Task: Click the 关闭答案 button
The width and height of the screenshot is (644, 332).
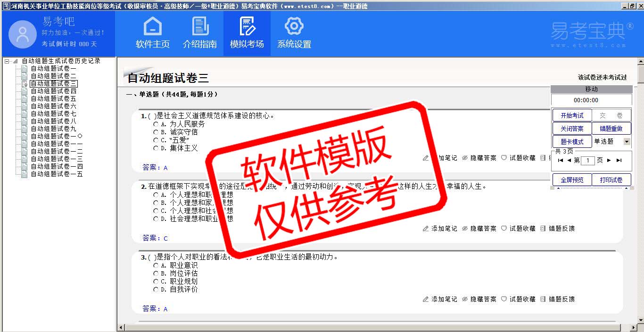Action: click(x=572, y=129)
